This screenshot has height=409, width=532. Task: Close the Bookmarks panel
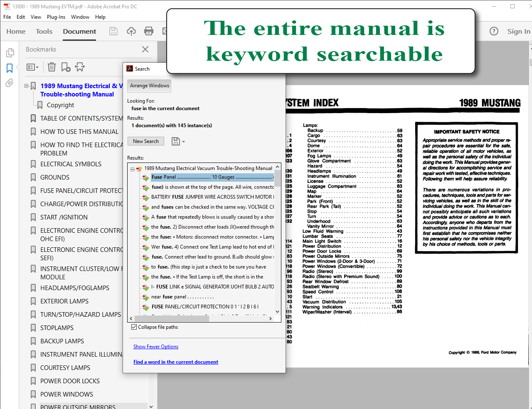pyautogui.click(x=145, y=49)
